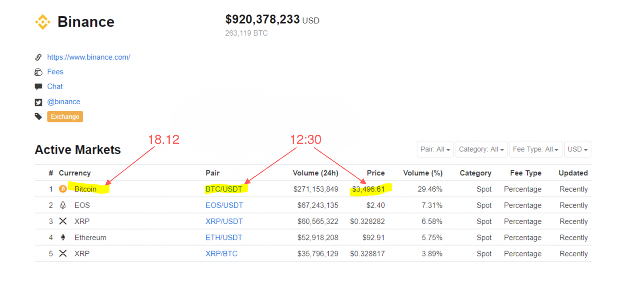Screen dimensions: 644x288
Task: Sort by the Volume (24h) column header
Action: (x=315, y=173)
